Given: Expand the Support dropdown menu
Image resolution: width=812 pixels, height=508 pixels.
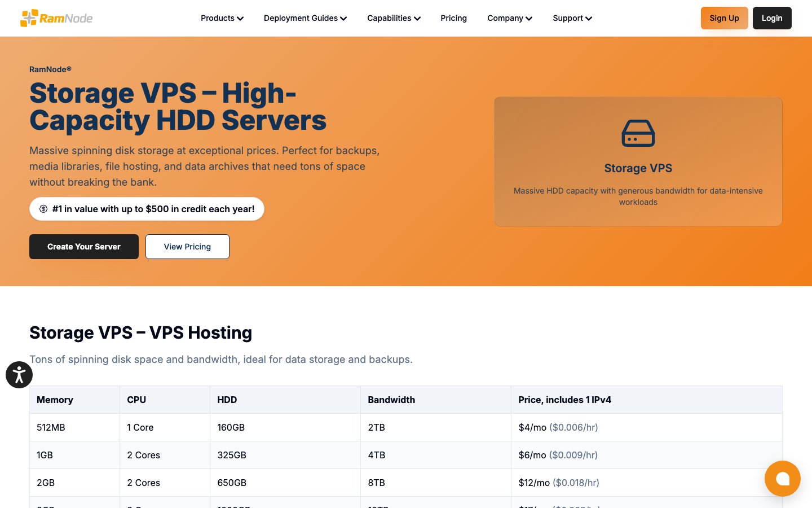Looking at the screenshot, I should point(572,18).
